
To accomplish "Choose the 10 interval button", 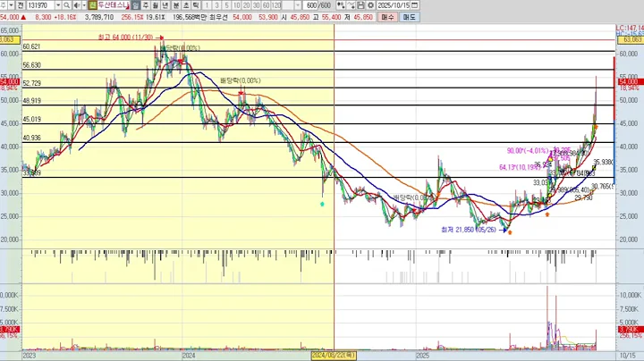I will (236, 5).
